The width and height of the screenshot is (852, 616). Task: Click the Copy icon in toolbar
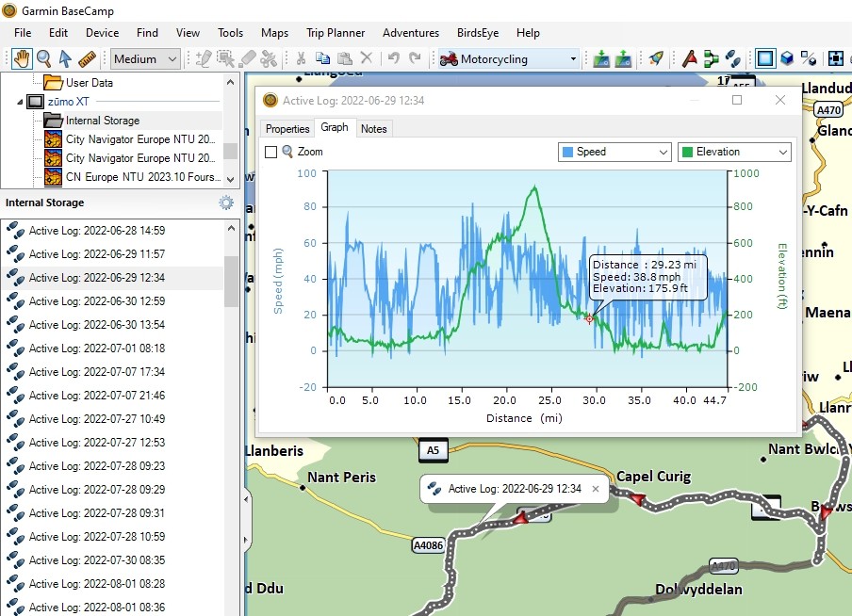click(322, 58)
